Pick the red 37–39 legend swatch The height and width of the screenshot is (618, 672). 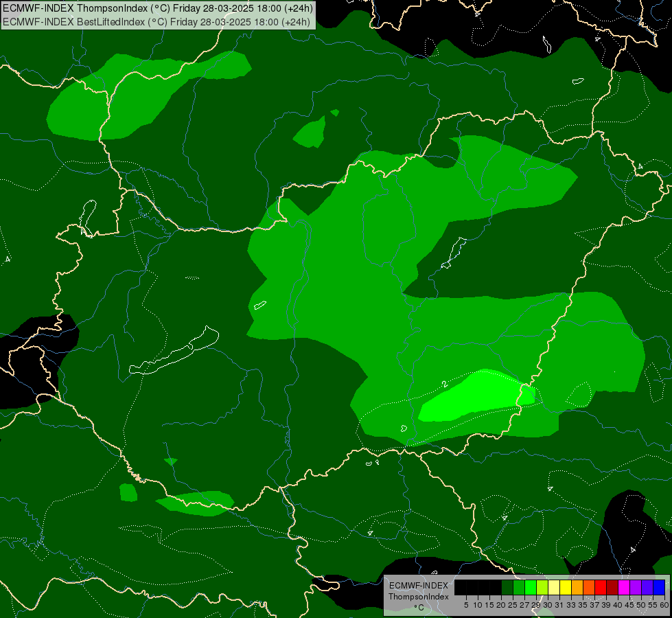[601, 587]
